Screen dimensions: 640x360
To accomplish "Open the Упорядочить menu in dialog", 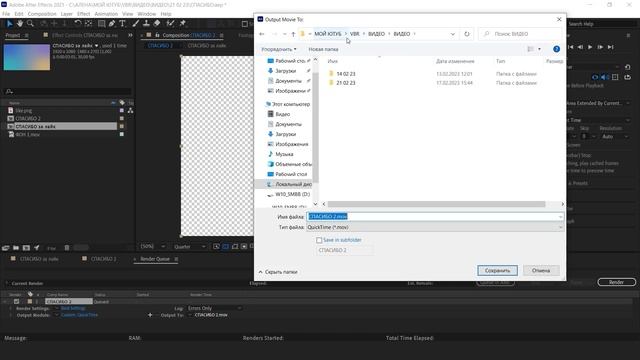I will [x=279, y=49].
